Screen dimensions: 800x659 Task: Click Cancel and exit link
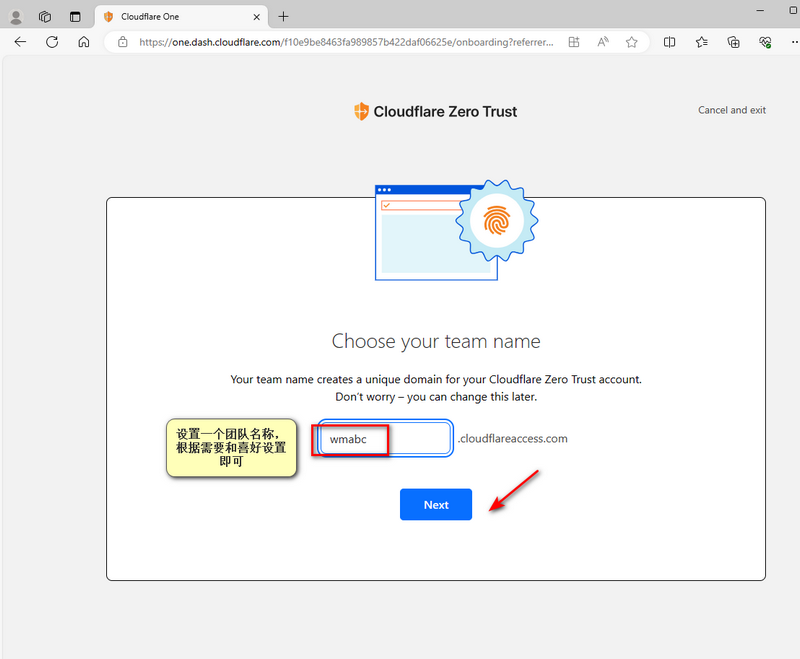[x=732, y=110]
